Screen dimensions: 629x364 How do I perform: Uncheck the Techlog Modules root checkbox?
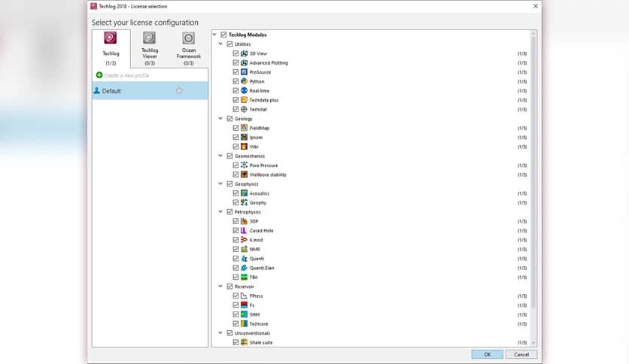click(x=223, y=35)
